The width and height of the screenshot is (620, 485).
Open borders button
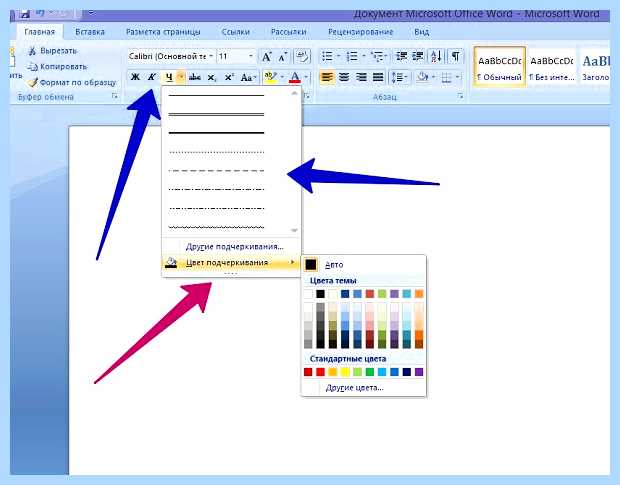pyautogui.click(x=446, y=77)
